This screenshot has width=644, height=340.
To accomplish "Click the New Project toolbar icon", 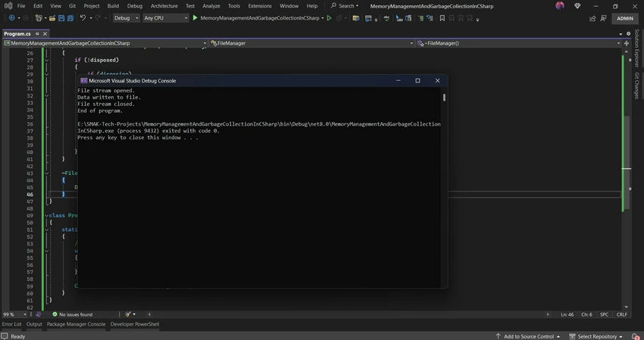I will (x=39, y=18).
